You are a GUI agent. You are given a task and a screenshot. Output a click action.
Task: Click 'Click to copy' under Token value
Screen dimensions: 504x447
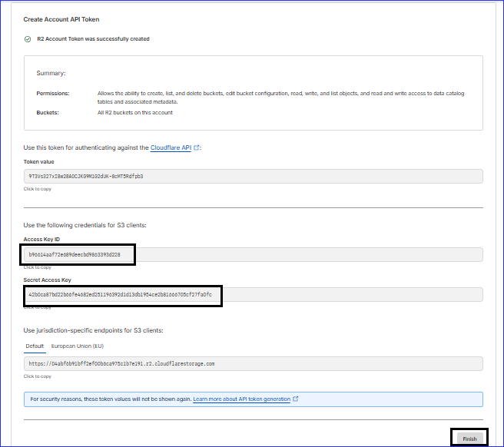coord(38,189)
